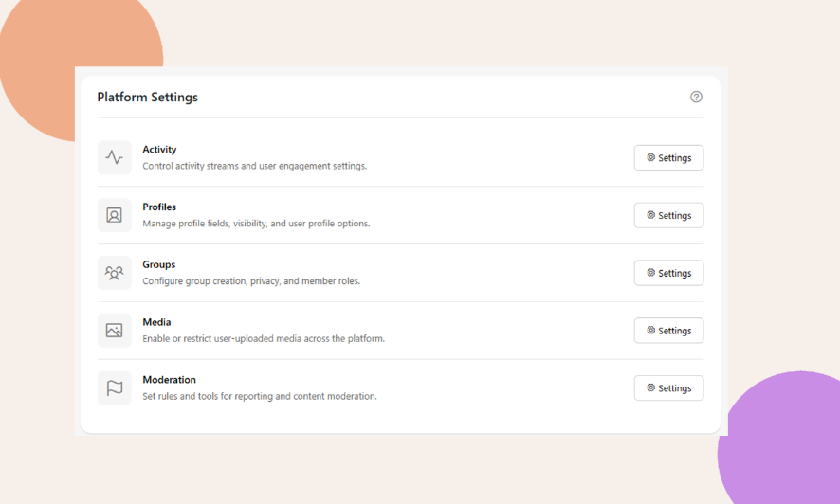Select the Moderation row title
Screen dimensions: 840x504
[x=169, y=380]
